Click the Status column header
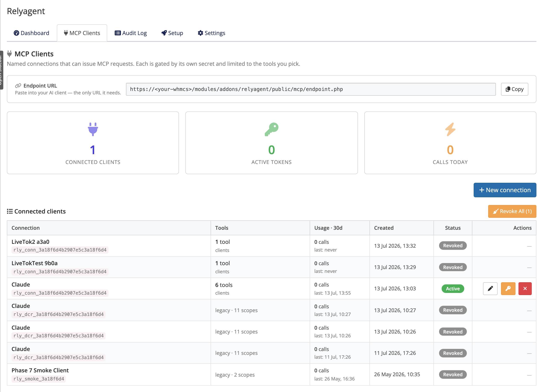 click(x=453, y=228)
